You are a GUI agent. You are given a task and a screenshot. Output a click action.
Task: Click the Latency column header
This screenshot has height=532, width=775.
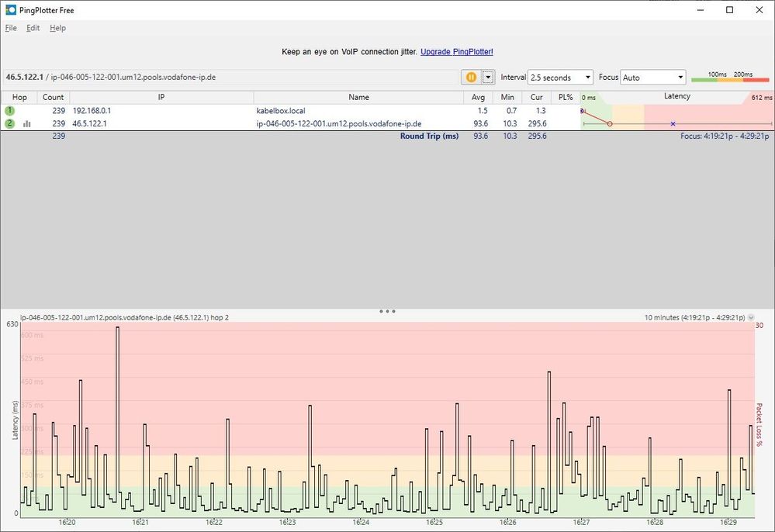coord(676,96)
